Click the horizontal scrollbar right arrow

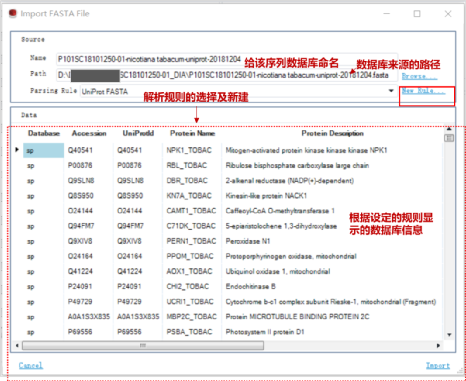(438, 346)
